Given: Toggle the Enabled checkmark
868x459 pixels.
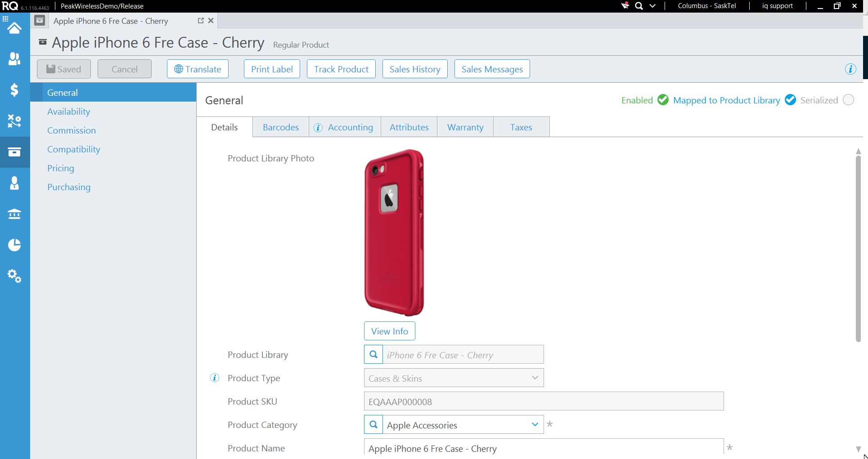Looking at the screenshot, I should click(x=663, y=100).
